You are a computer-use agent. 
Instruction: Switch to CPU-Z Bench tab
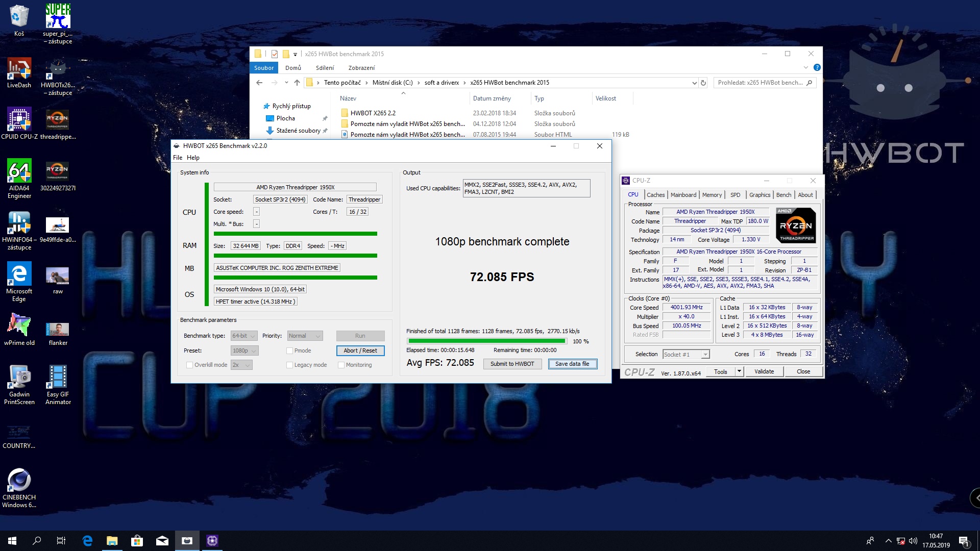pos(783,195)
